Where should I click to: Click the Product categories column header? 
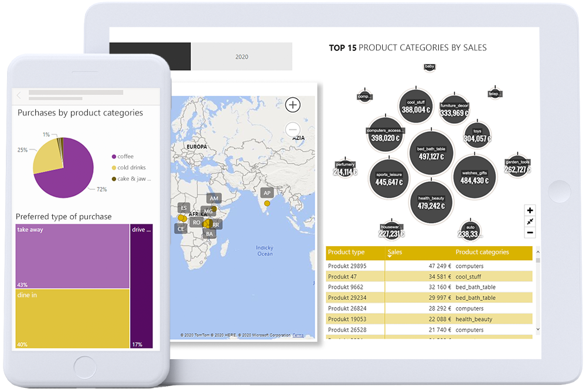(482, 252)
